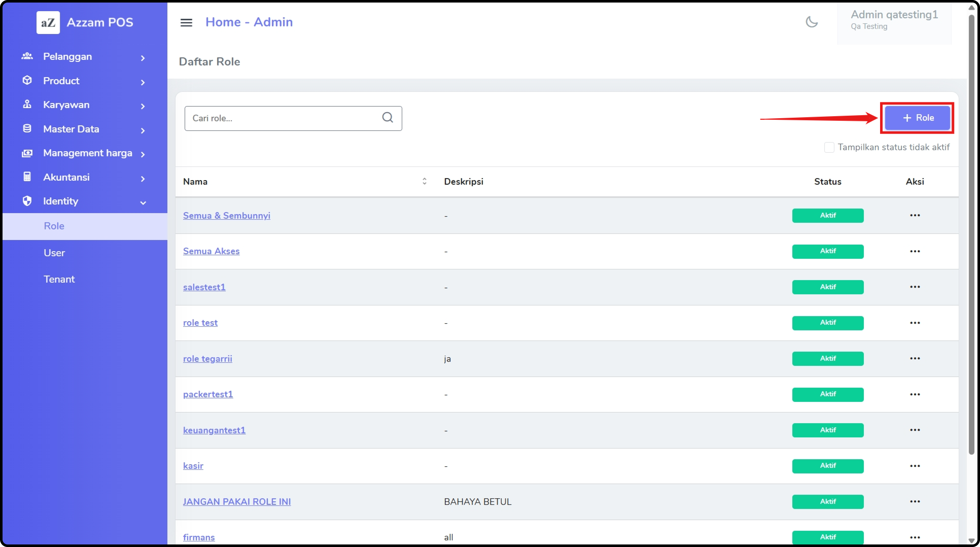Screen dimensions: 980x547
Task: Click the Akuntansi calculator icon
Action: 27,177
